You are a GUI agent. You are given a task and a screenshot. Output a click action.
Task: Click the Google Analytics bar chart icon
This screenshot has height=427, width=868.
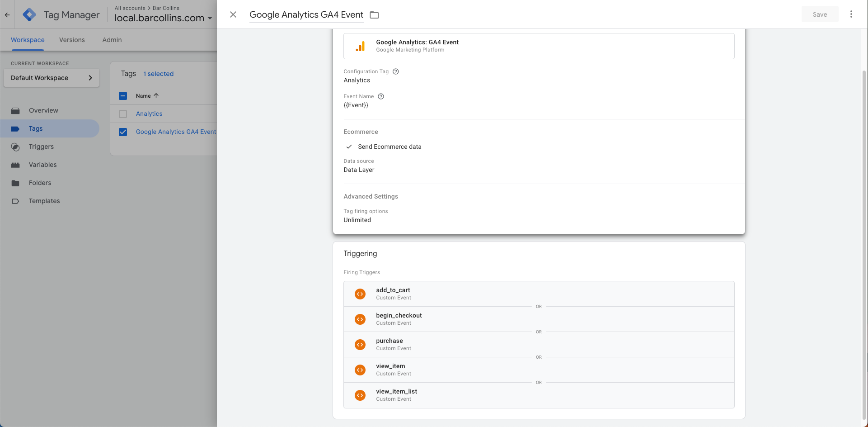pos(360,46)
